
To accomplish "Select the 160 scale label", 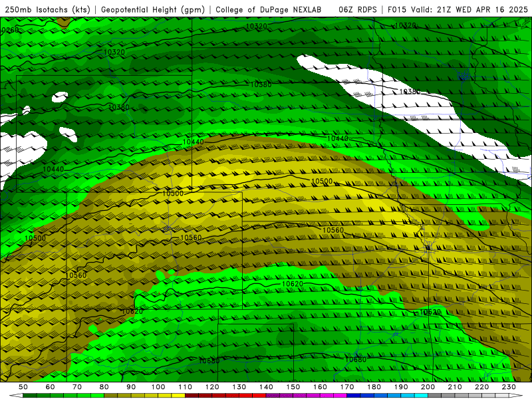I will pyautogui.click(x=320, y=387).
